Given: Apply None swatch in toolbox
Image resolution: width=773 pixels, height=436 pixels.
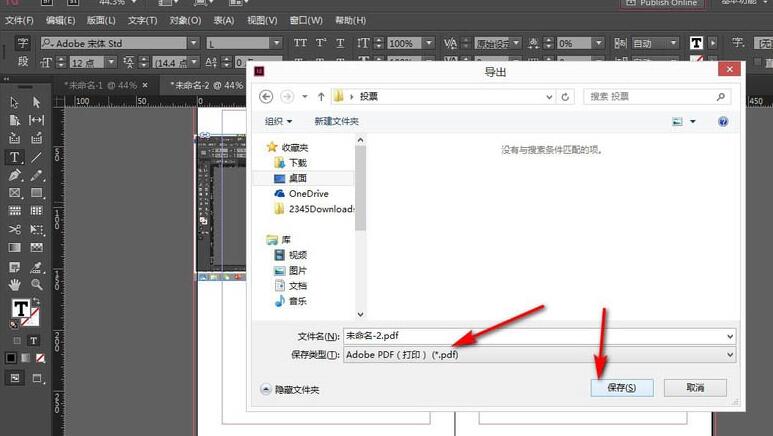Looking at the screenshot, I should tap(40, 358).
